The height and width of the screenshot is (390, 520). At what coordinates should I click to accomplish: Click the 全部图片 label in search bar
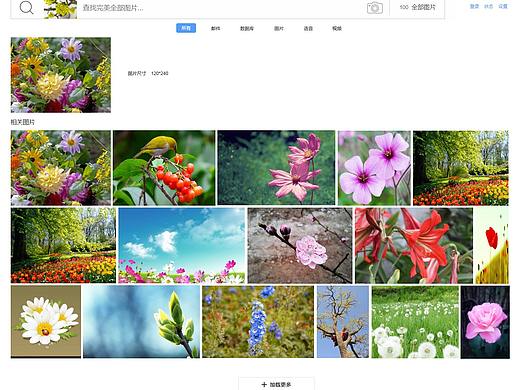tap(423, 7)
